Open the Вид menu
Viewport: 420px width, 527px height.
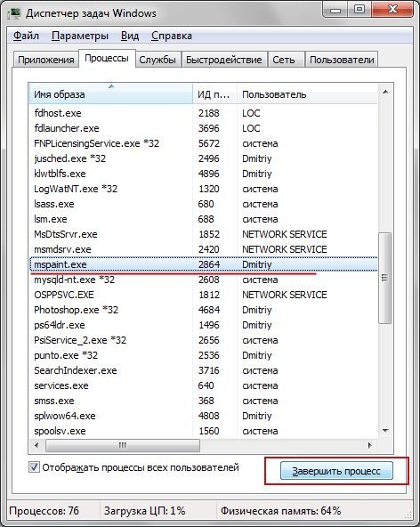(x=130, y=36)
